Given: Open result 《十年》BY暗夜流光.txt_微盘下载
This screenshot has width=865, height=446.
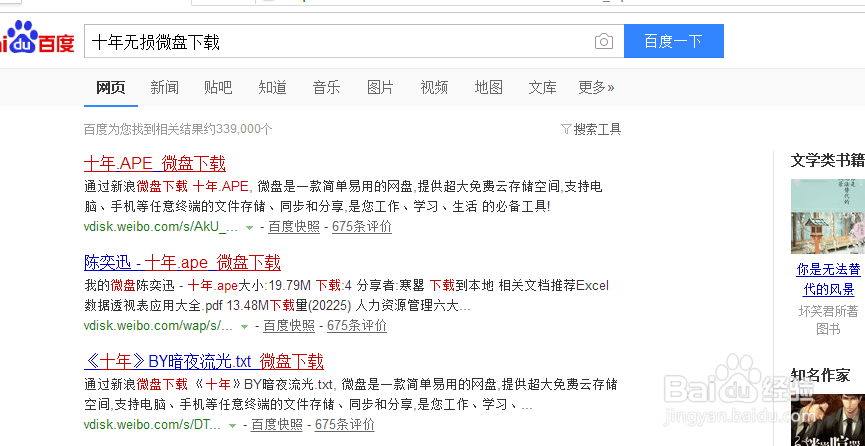Looking at the screenshot, I should [x=204, y=361].
